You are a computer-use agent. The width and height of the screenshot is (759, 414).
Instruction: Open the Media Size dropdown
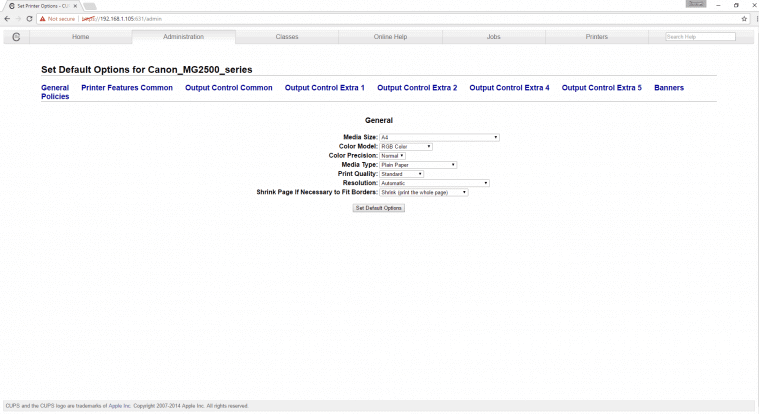point(439,138)
